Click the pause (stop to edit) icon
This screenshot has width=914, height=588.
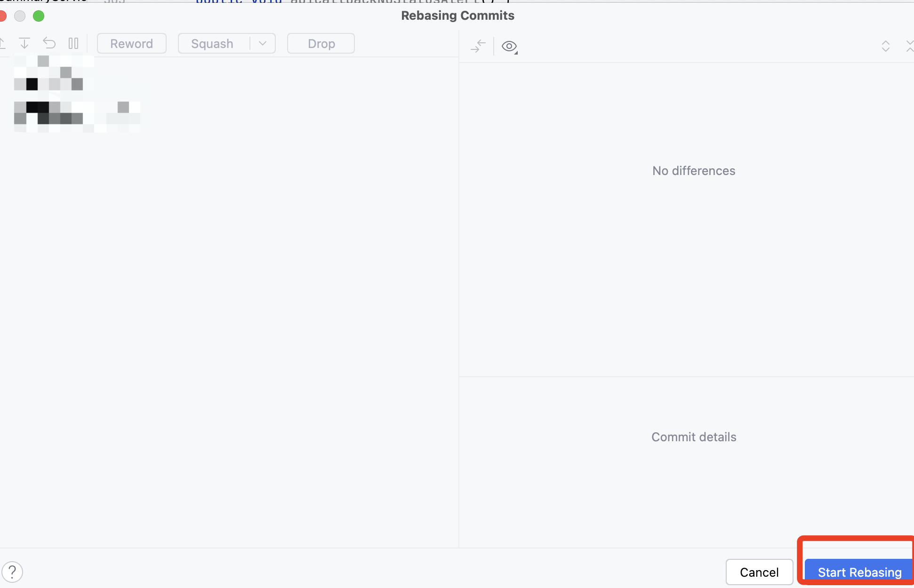73,43
